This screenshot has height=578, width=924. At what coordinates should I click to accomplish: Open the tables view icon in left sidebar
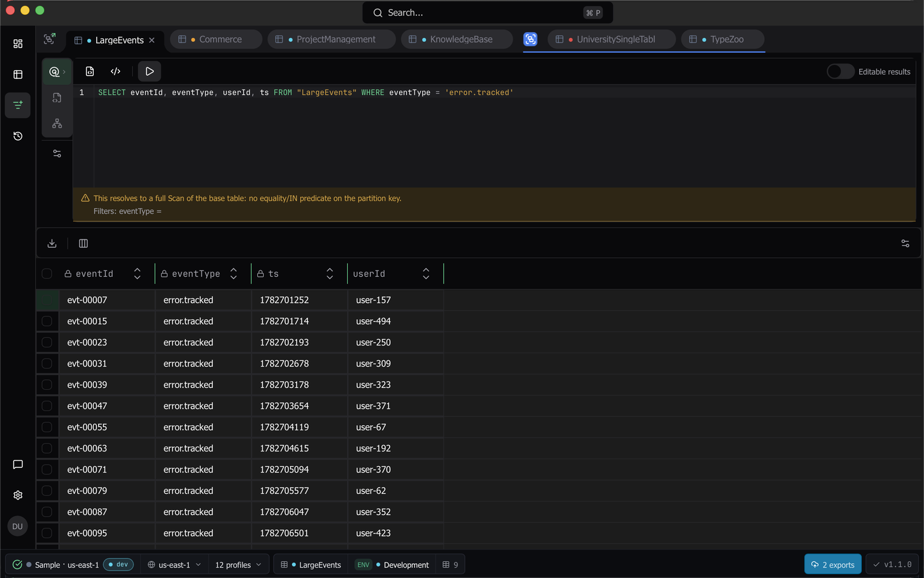(x=18, y=74)
